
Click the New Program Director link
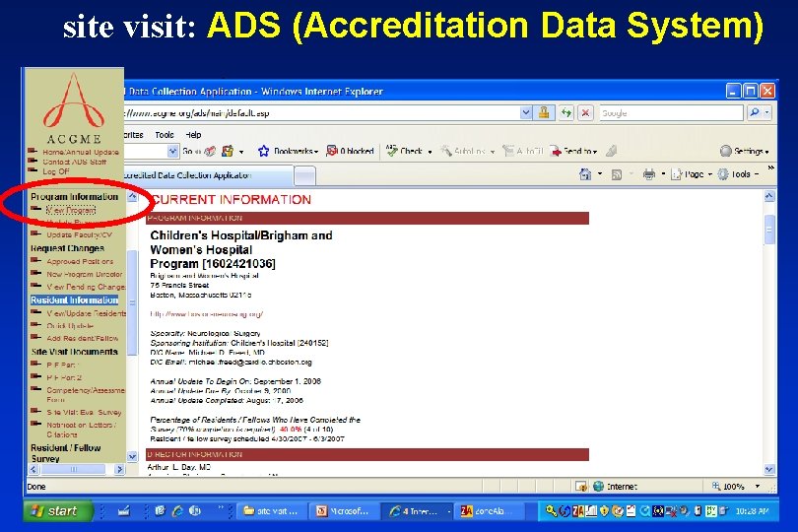[85, 274]
